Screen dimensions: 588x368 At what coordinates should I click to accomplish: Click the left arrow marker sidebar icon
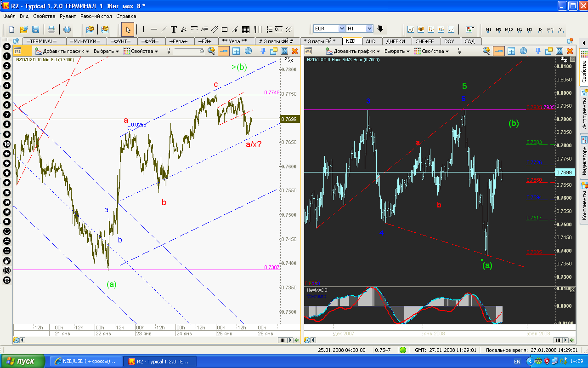coord(7,154)
